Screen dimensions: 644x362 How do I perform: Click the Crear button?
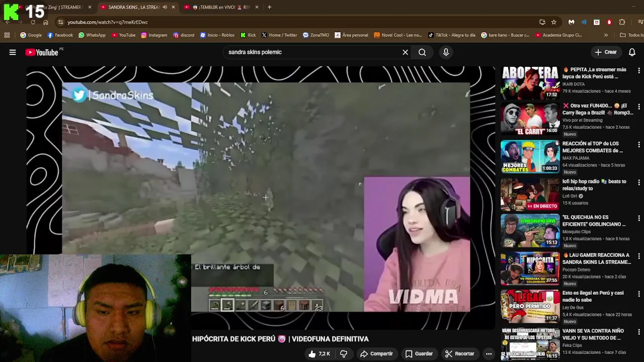(606, 52)
